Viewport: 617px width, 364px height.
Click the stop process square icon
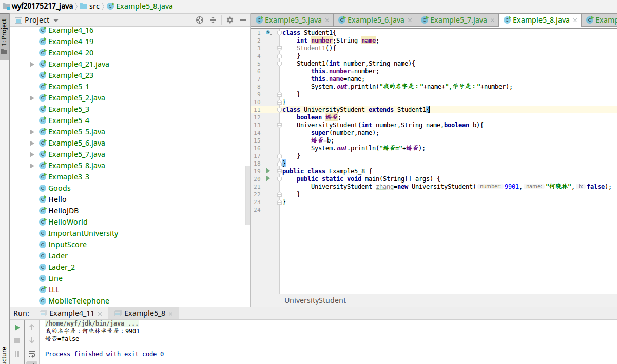coord(17,340)
